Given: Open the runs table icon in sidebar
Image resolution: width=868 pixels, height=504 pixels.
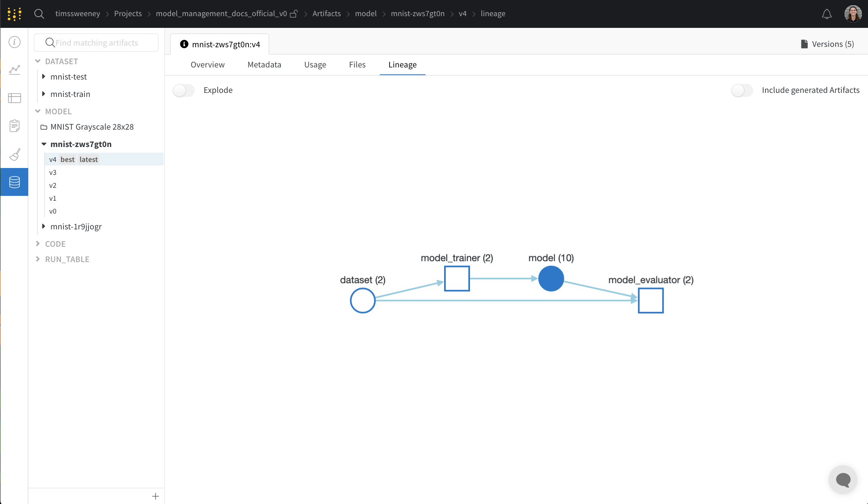Looking at the screenshot, I should (x=15, y=98).
